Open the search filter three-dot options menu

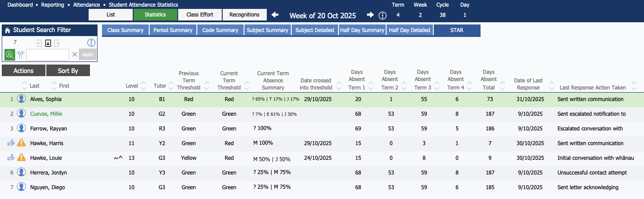click(x=91, y=43)
